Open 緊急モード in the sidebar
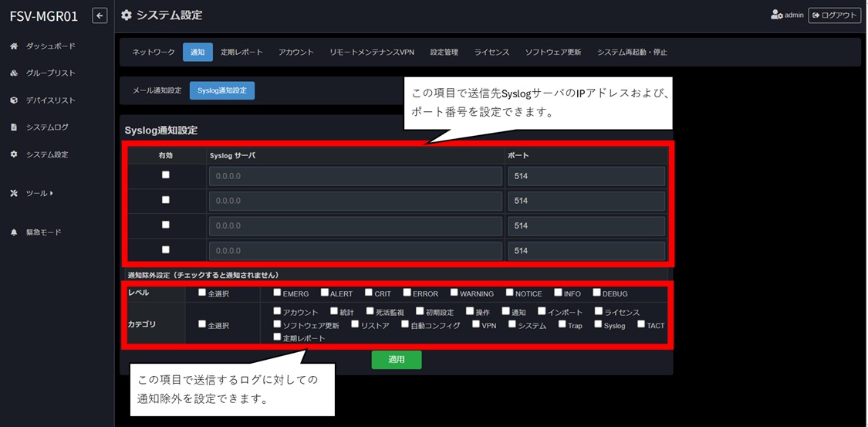Viewport: 868px width, 427px height. click(x=44, y=232)
